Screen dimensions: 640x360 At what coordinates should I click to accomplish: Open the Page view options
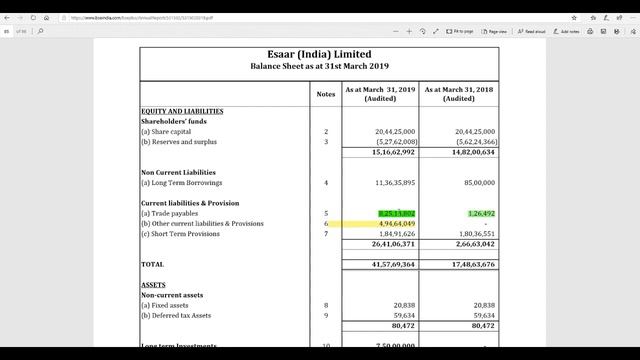(x=494, y=31)
